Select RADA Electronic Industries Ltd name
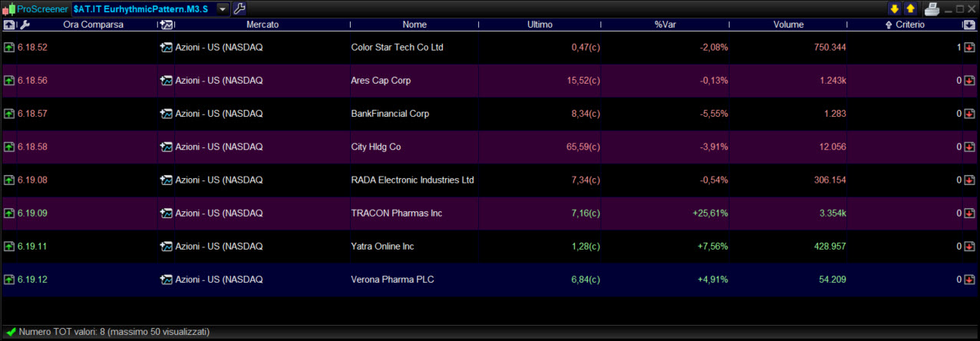This screenshot has height=341, width=980. click(x=412, y=180)
